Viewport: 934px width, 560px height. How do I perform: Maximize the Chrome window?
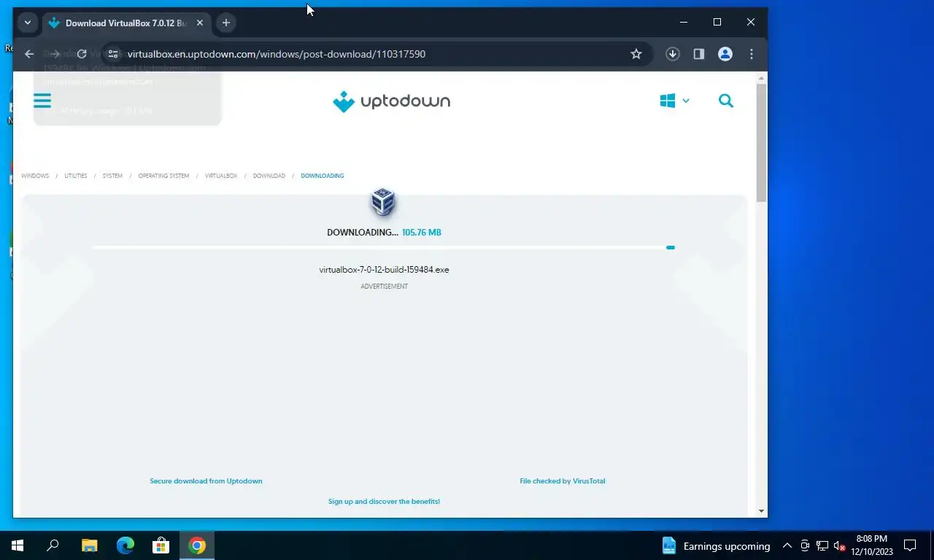[717, 22]
